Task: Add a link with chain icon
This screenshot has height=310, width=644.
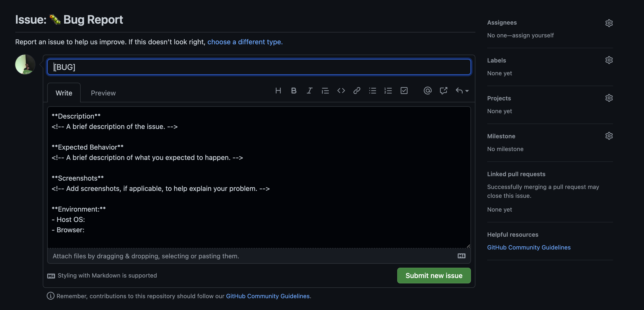Action: point(357,91)
